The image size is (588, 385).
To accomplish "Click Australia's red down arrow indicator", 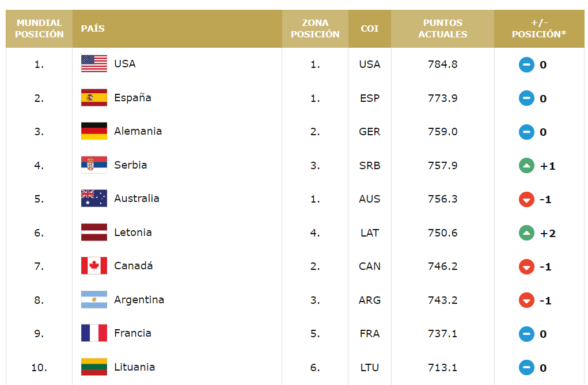I will coord(526,200).
